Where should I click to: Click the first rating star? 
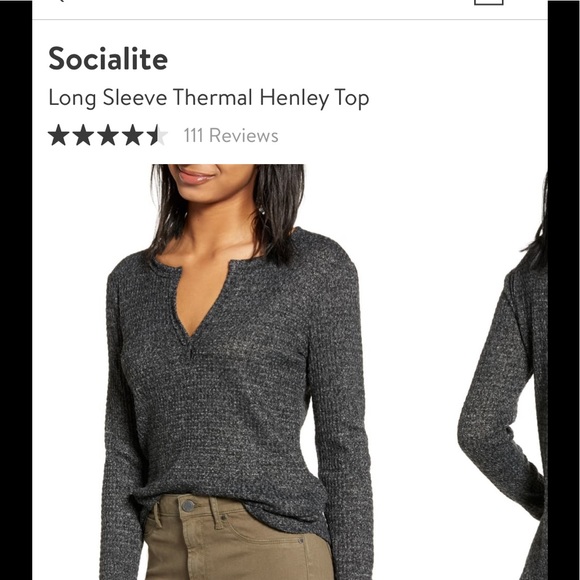point(58,135)
